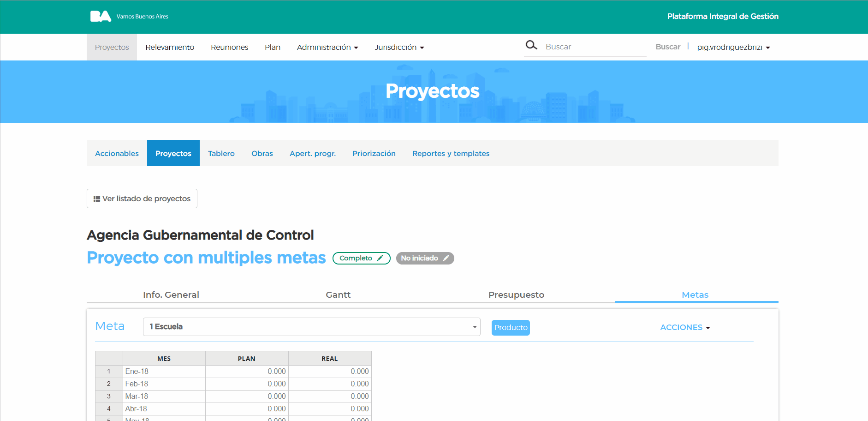Image resolution: width=868 pixels, height=421 pixels.
Task: Go to the Tablero section
Action: 221,153
